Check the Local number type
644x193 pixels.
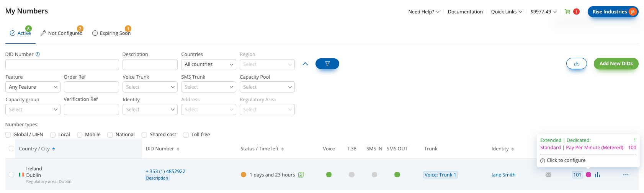[x=53, y=135]
